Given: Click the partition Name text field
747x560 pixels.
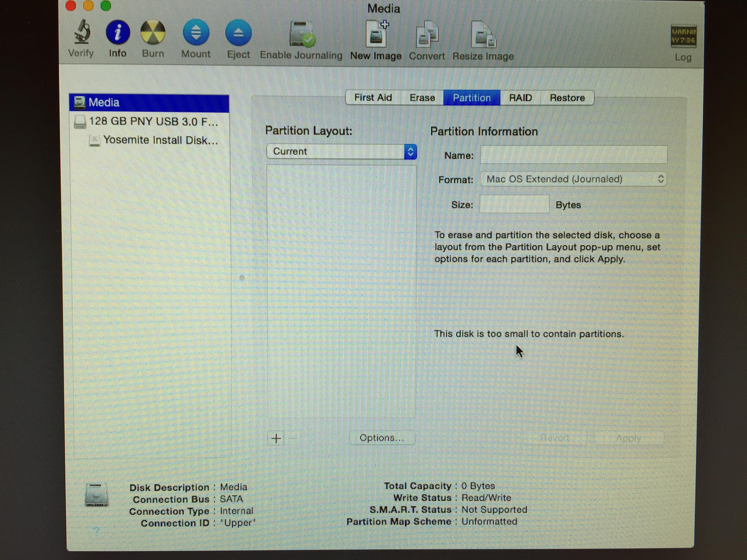Looking at the screenshot, I should coord(573,155).
